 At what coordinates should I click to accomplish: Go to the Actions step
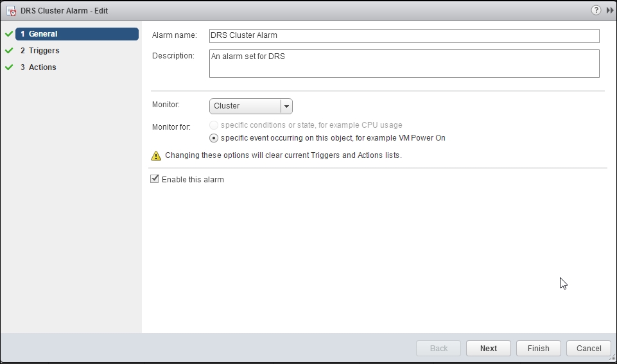38,67
